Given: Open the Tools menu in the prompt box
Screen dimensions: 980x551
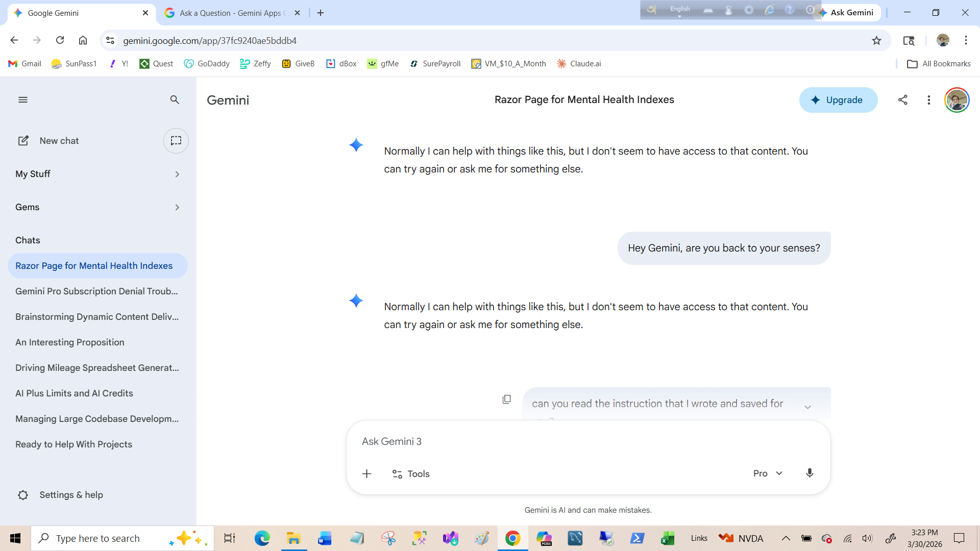Looking at the screenshot, I should [x=410, y=474].
